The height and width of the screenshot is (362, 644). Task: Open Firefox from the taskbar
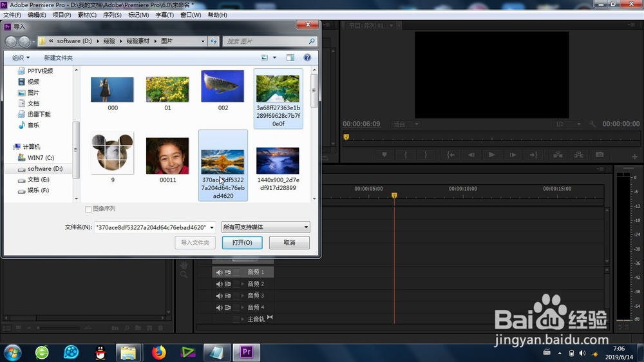tap(158, 352)
